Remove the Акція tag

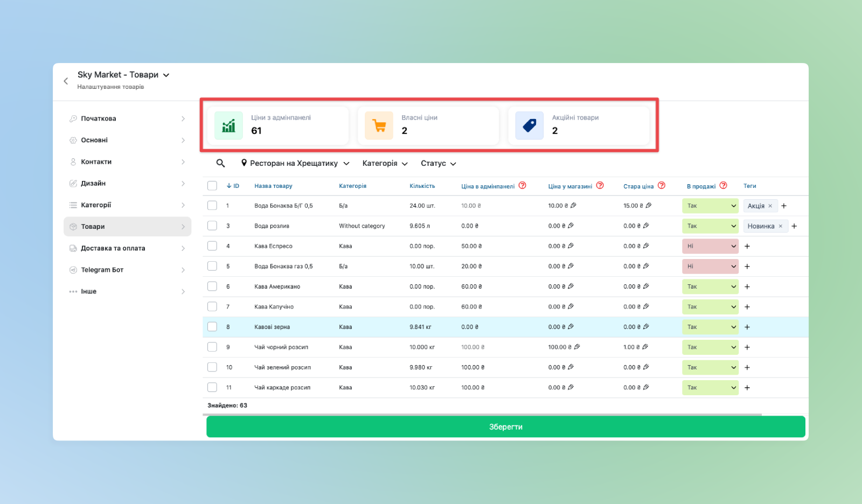(x=770, y=206)
